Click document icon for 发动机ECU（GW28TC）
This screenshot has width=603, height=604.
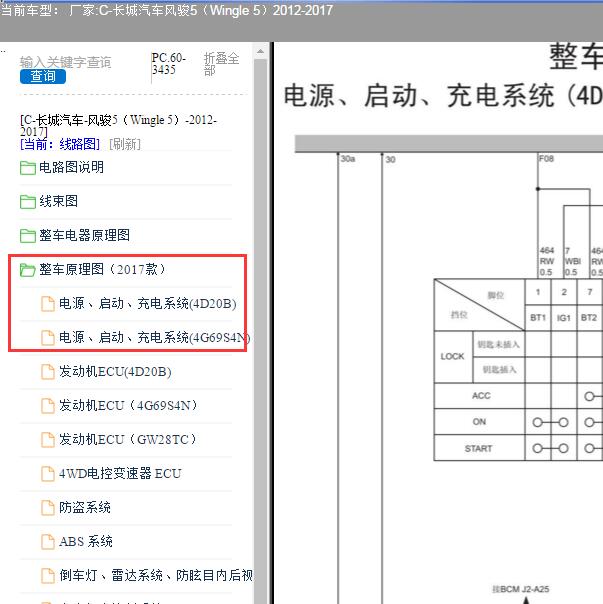[48, 440]
